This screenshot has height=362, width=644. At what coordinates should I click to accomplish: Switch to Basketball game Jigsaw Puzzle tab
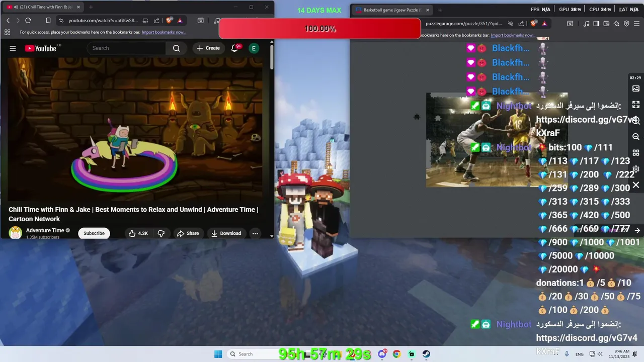[x=391, y=10]
